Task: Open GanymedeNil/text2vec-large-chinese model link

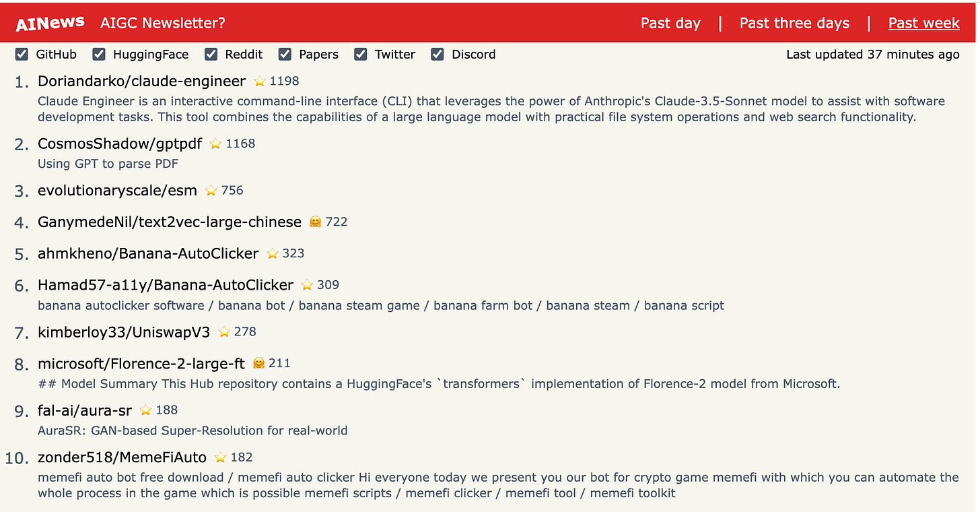Action: tap(170, 222)
